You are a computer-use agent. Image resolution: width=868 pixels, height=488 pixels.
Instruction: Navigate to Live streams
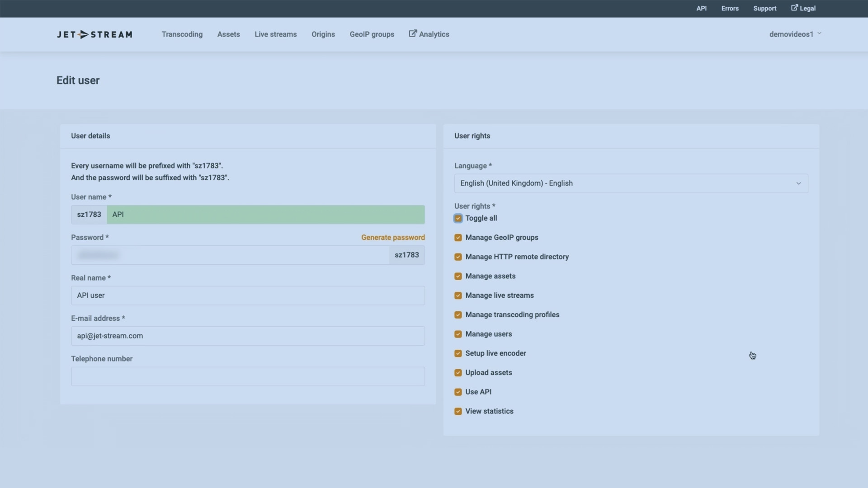coord(275,34)
